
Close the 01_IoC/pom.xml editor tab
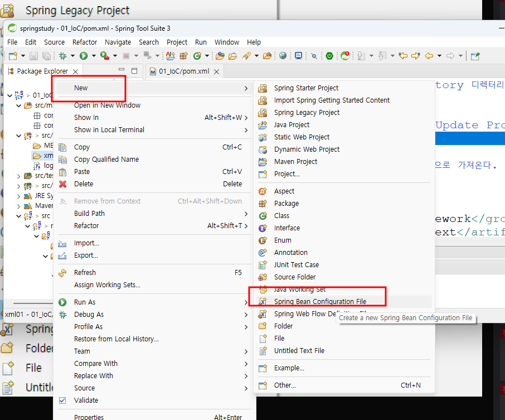click(216, 71)
